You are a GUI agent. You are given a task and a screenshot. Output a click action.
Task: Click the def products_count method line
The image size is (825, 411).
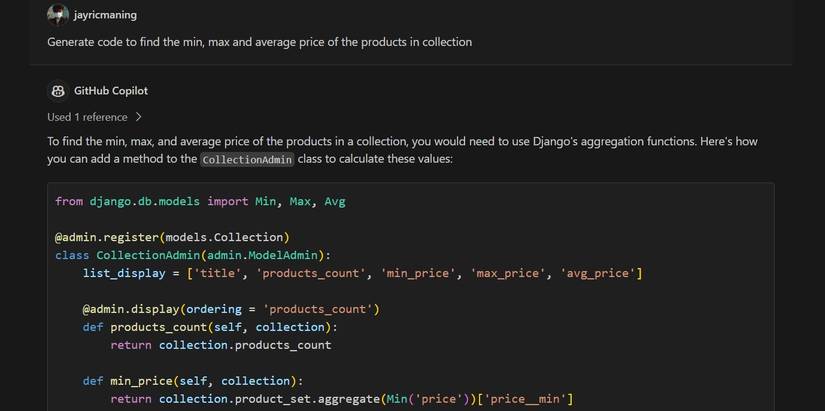click(210, 327)
